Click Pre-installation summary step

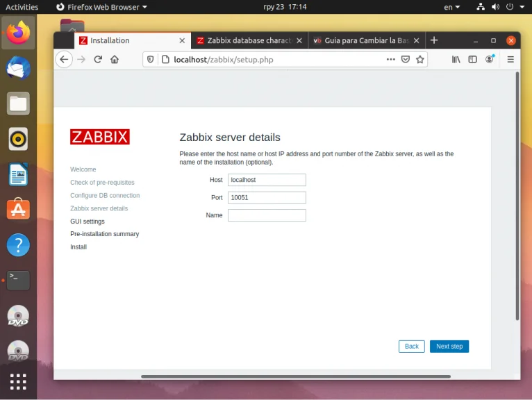click(104, 234)
